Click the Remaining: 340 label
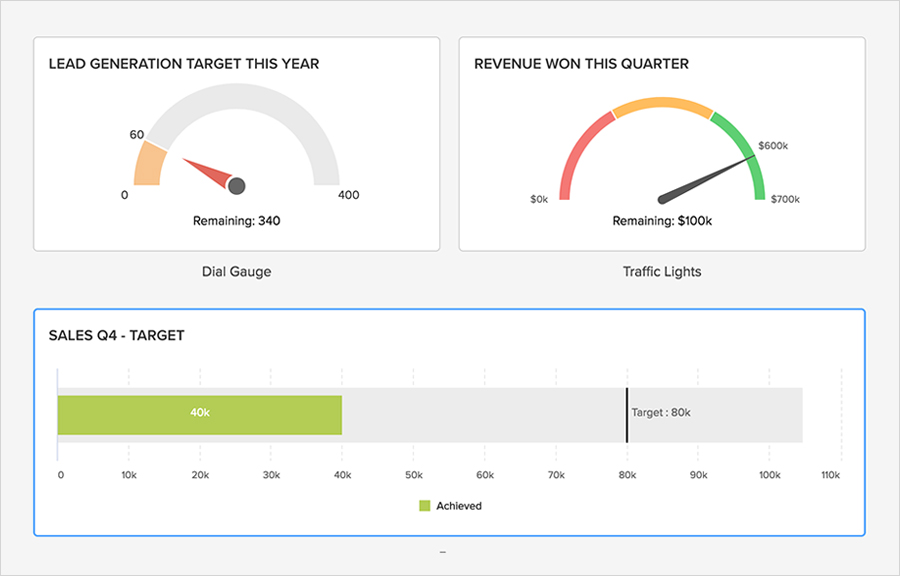 coord(237,221)
